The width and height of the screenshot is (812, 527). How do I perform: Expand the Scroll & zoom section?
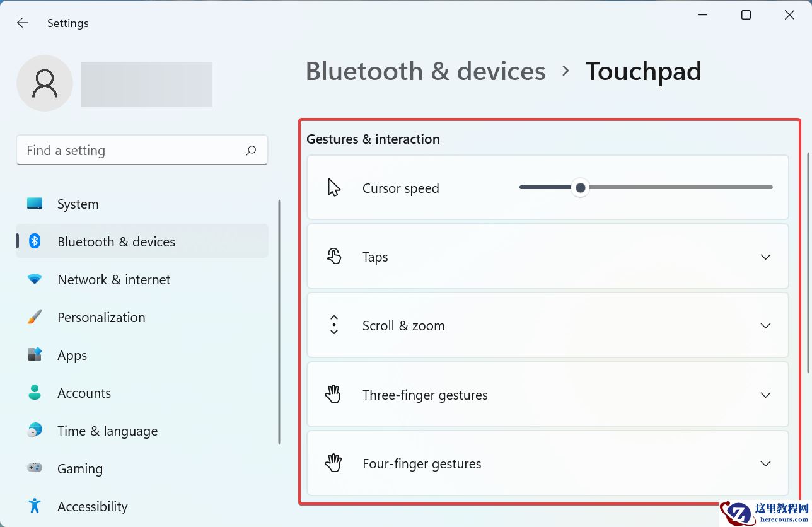tap(765, 326)
